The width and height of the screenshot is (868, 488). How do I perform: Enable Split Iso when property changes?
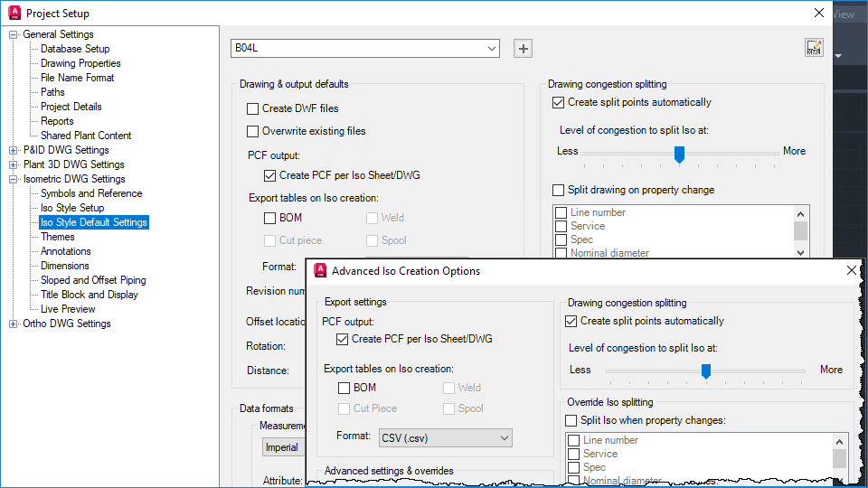click(x=571, y=420)
